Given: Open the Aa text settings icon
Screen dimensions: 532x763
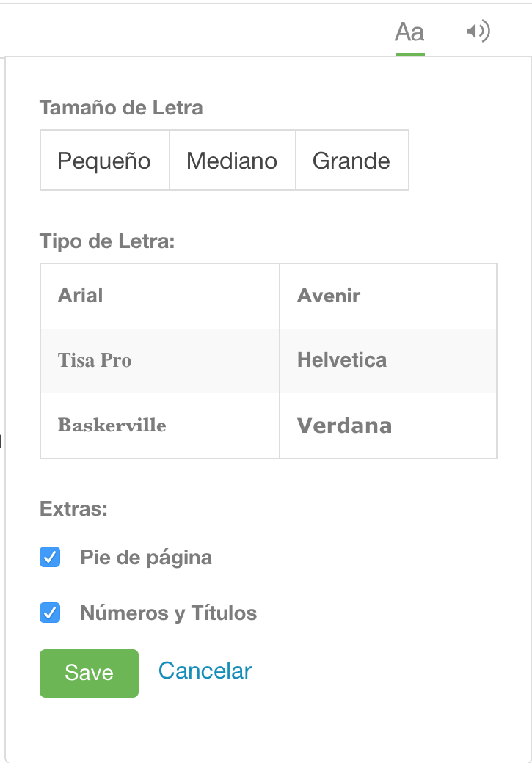Looking at the screenshot, I should pos(409,32).
